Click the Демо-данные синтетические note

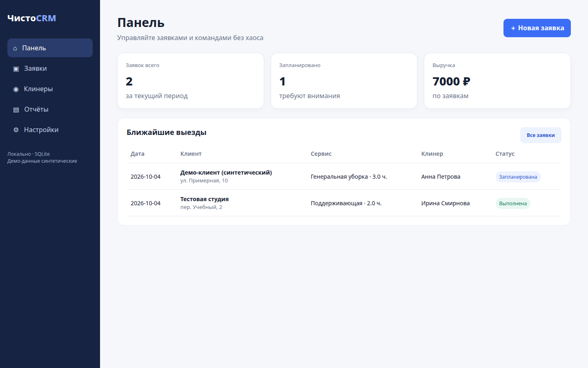pyautogui.click(x=42, y=161)
